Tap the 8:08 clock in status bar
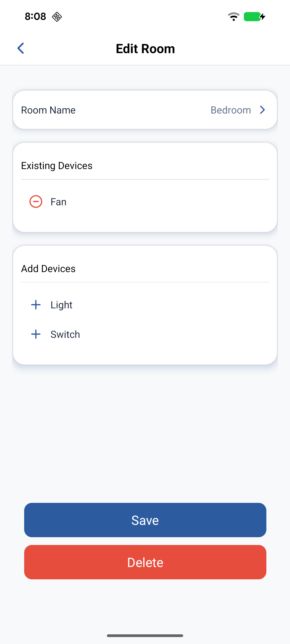The height and width of the screenshot is (644, 290). [x=35, y=17]
